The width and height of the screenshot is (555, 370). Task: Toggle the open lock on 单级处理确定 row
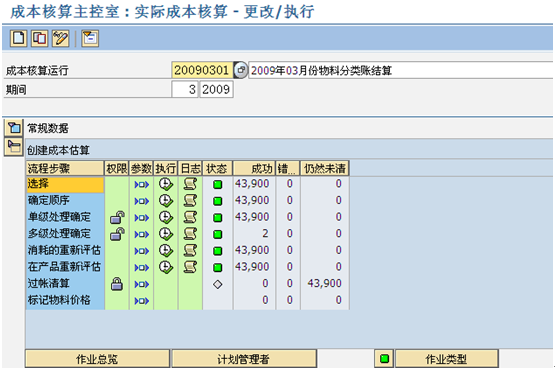click(x=117, y=217)
